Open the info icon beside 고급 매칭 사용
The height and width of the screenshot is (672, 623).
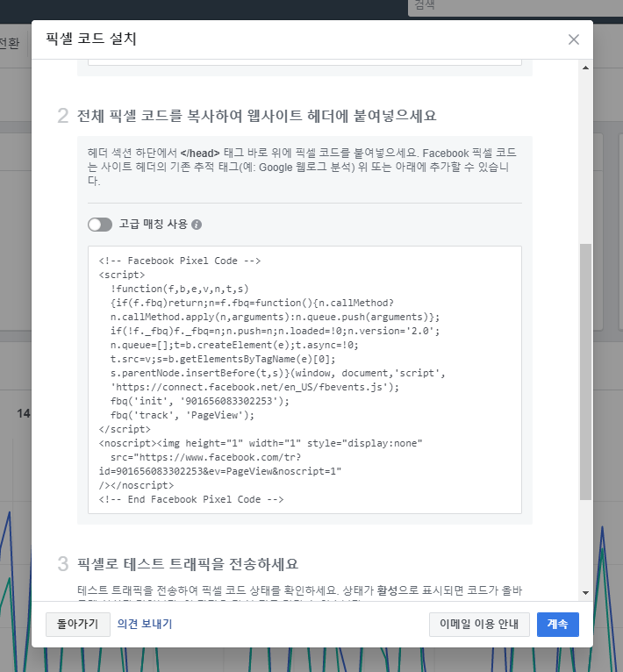(x=197, y=225)
